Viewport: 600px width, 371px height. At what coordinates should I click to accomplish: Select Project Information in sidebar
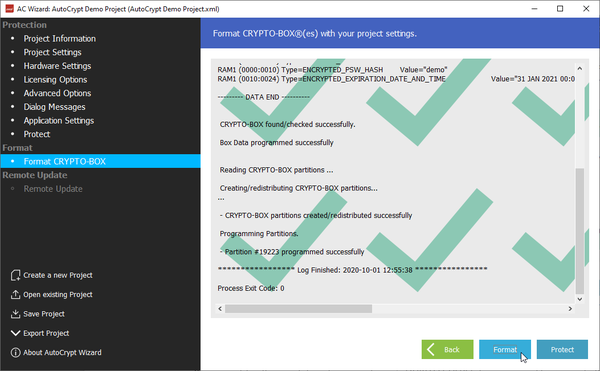60,39
